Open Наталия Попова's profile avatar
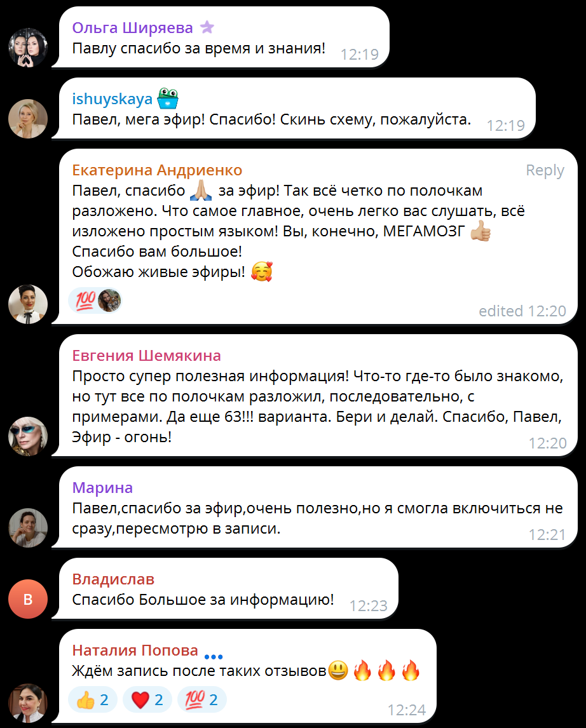This screenshot has width=586, height=728. tap(29, 703)
